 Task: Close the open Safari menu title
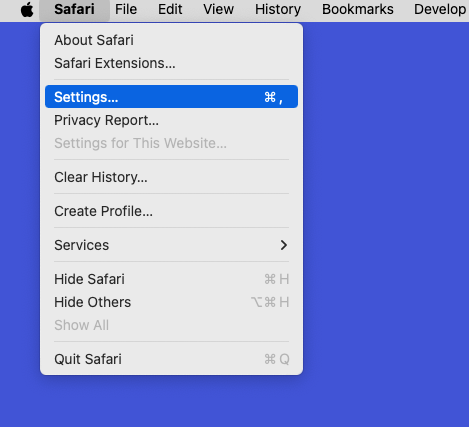pos(74,10)
